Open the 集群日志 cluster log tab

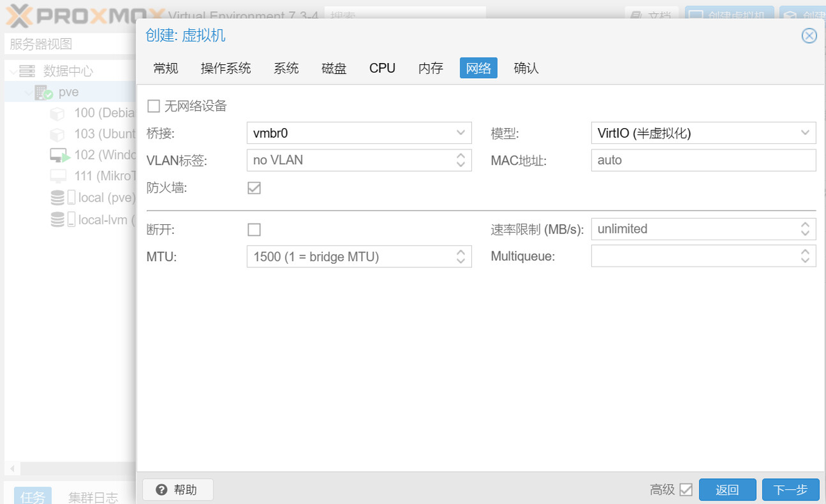[x=93, y=496]
